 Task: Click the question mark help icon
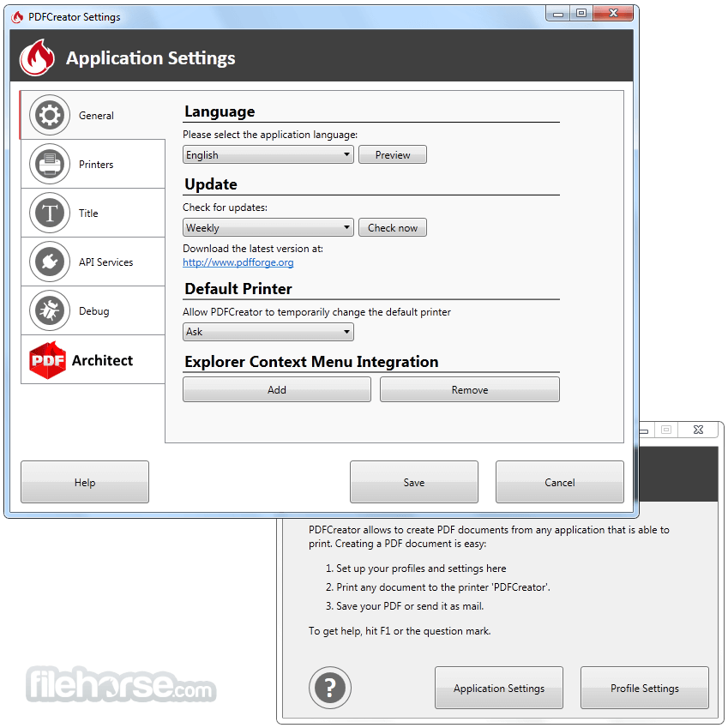[329, 688]
